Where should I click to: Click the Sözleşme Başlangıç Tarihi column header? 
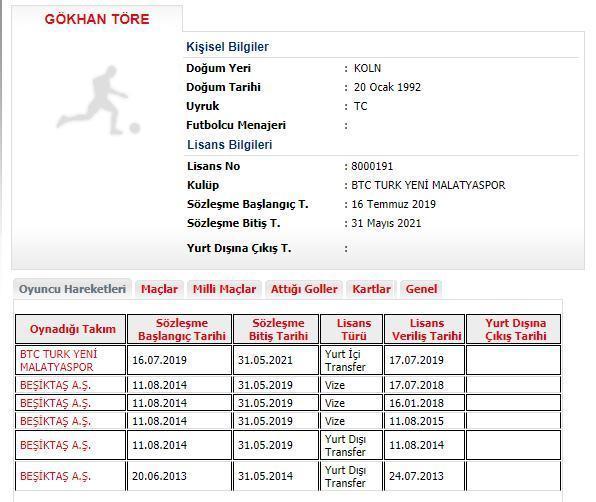[179, 329]
